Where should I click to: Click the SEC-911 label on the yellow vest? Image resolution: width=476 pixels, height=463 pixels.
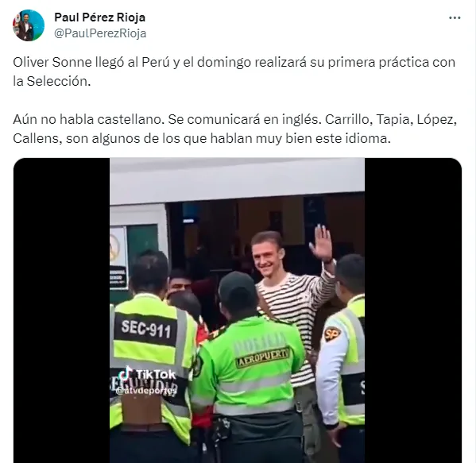(145, 330)
